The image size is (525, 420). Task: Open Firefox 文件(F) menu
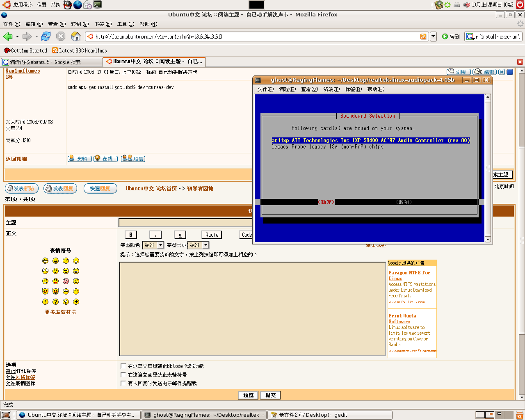(x=11, y=24)
